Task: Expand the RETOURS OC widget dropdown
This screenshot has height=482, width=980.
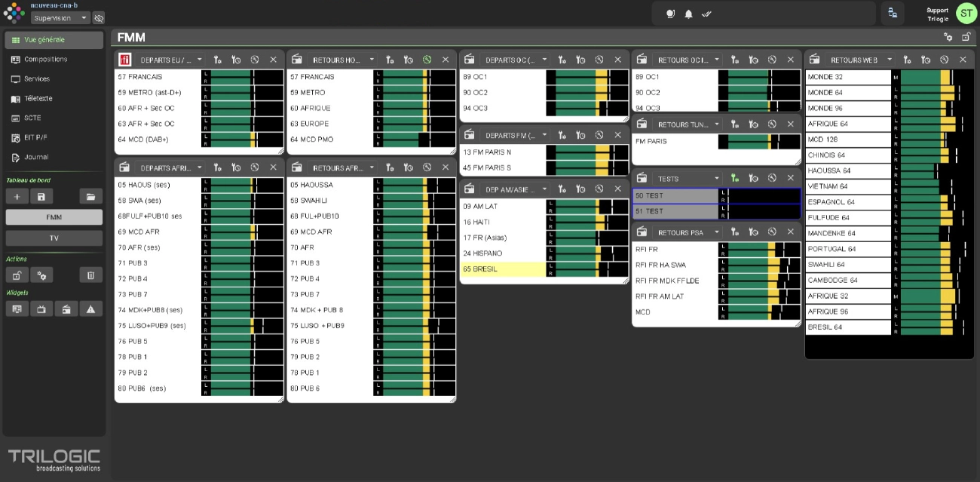Action: point(717,60)
